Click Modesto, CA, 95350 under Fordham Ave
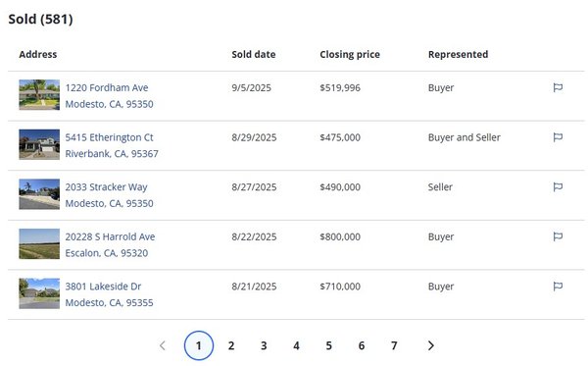The image size is (588, 366). point(109,104)
